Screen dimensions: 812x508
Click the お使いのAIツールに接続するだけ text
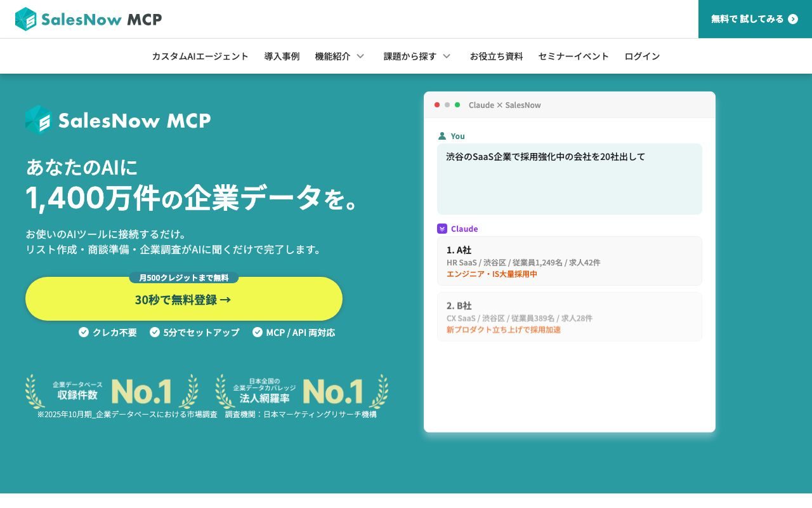[106, 234]
